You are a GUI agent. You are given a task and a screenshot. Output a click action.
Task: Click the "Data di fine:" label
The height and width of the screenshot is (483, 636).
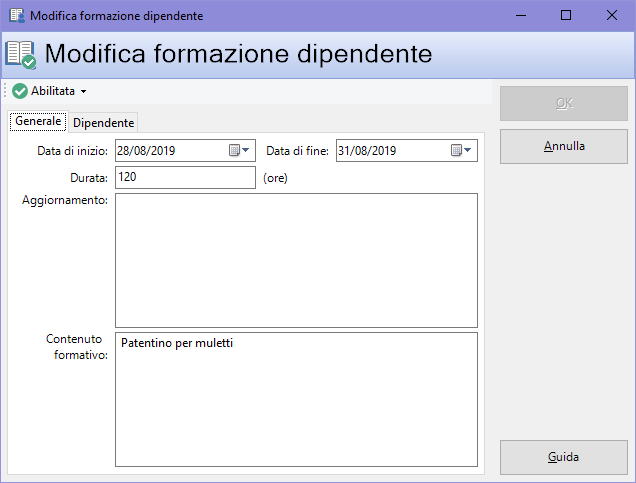(x=297, y=151)
